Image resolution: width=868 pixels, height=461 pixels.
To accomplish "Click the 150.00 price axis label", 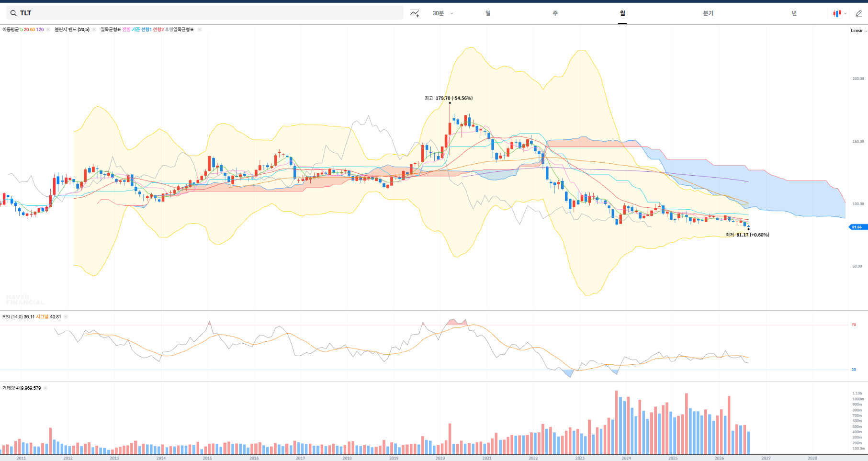I will [858, 142].
